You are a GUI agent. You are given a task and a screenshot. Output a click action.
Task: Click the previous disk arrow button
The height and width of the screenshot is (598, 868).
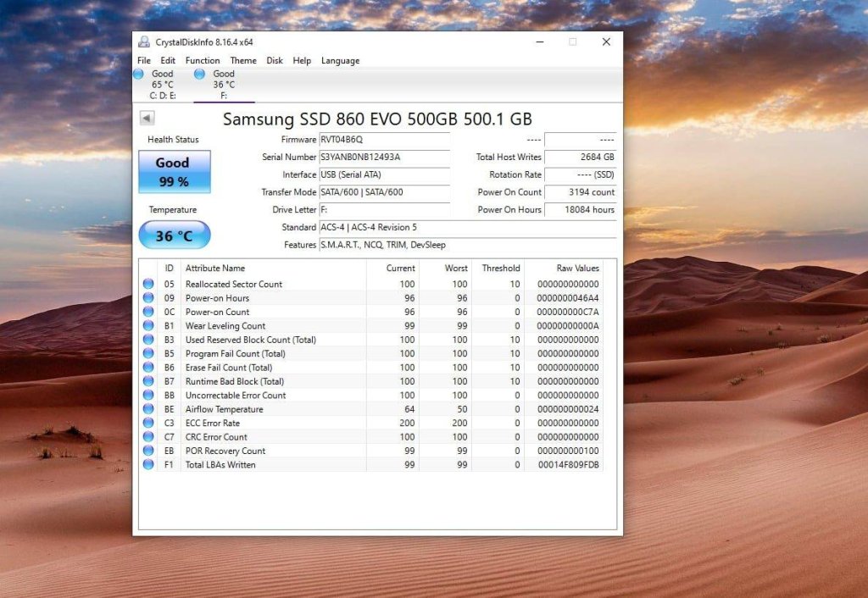pyautogui.click(x=147, y=118)
